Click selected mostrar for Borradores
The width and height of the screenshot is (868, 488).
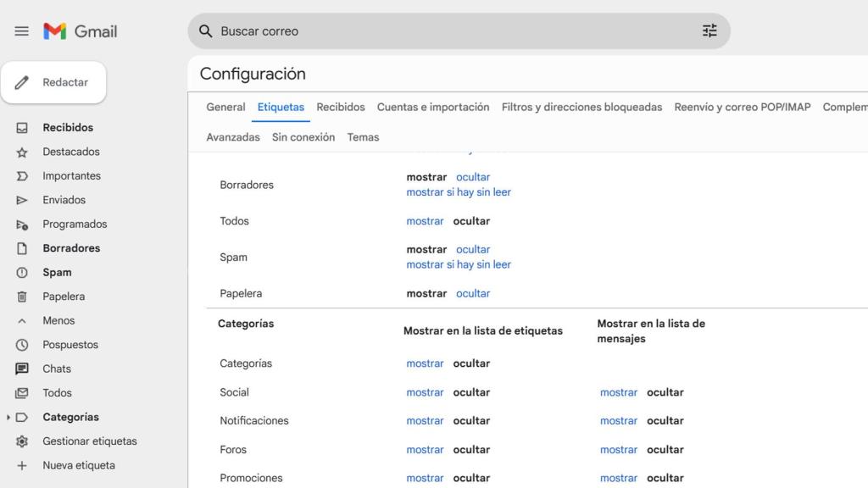426,177
